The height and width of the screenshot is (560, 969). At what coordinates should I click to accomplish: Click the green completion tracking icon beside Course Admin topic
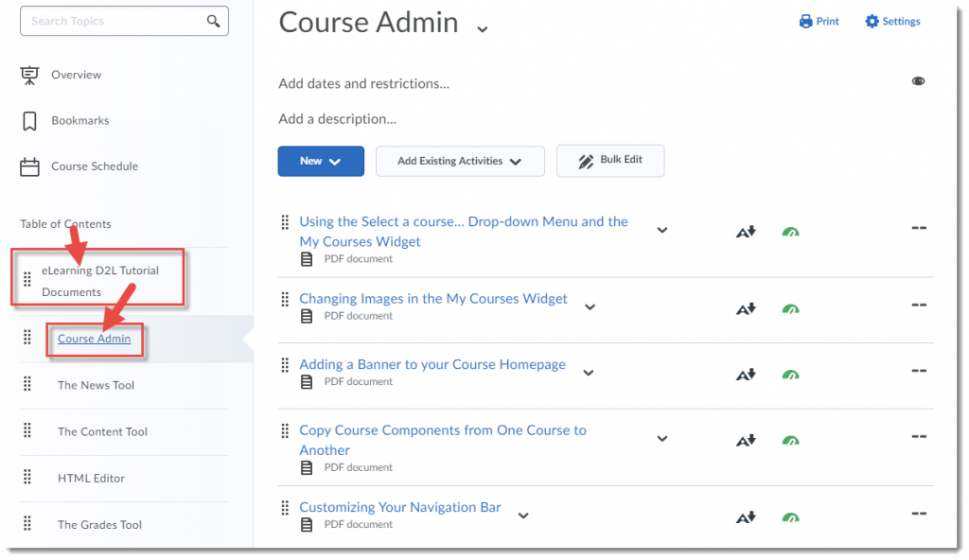click(791, 231)
